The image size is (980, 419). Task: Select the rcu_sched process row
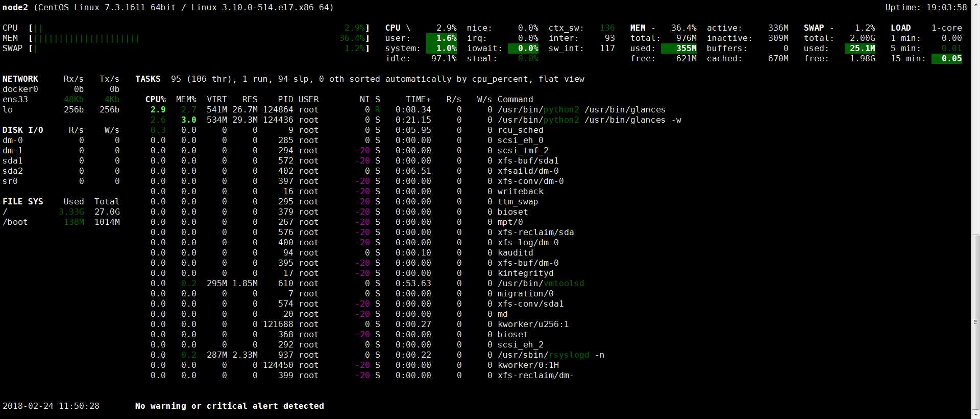coord(347,130)
